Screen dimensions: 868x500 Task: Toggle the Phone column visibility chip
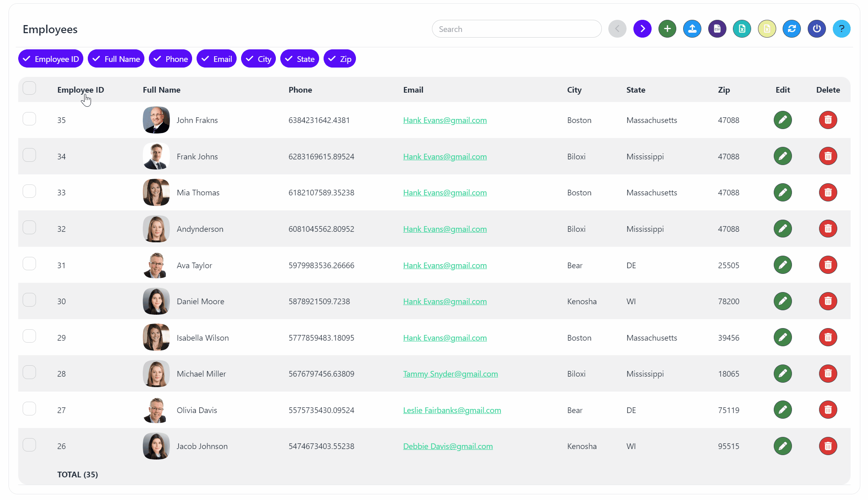click(170, 59)
